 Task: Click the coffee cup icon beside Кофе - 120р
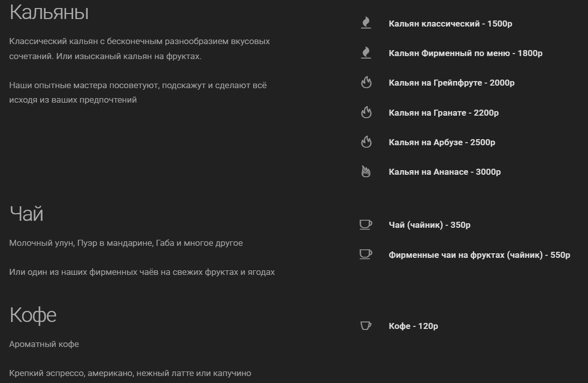click(x=365, y=325)
